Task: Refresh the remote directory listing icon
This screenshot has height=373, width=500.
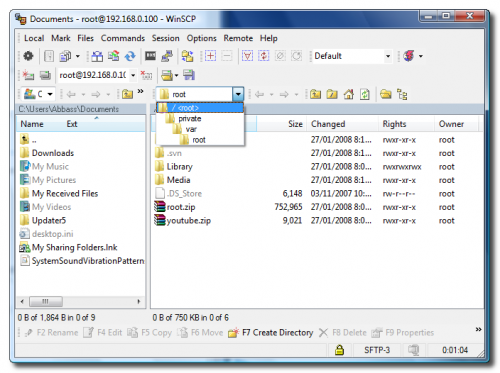Action: (365, 95)
